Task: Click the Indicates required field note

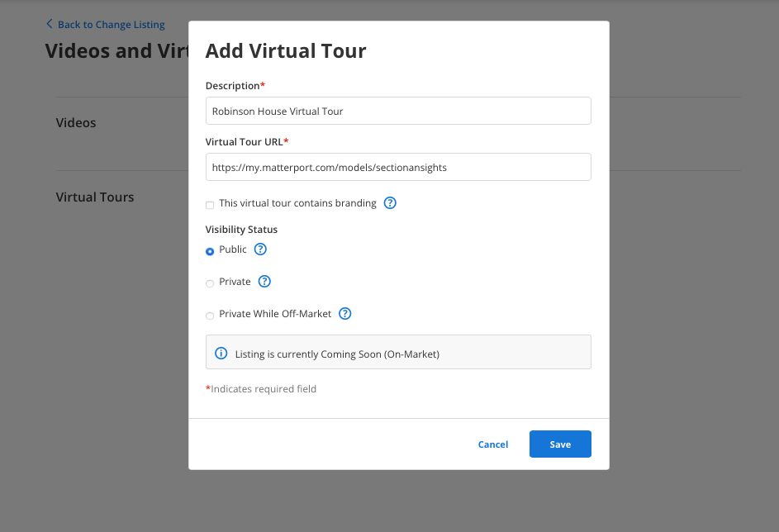Action: [261, 389]
